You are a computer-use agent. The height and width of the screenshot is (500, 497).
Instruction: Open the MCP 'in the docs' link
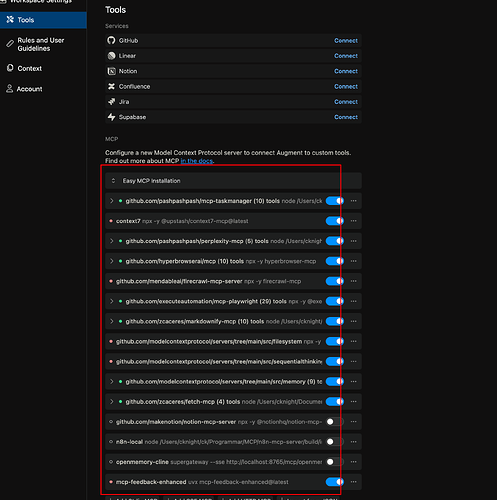(197, 161)
